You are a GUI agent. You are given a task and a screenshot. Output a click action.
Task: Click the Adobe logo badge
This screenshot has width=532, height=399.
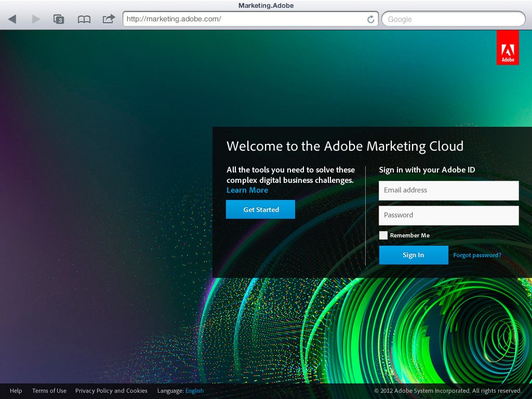508,47
